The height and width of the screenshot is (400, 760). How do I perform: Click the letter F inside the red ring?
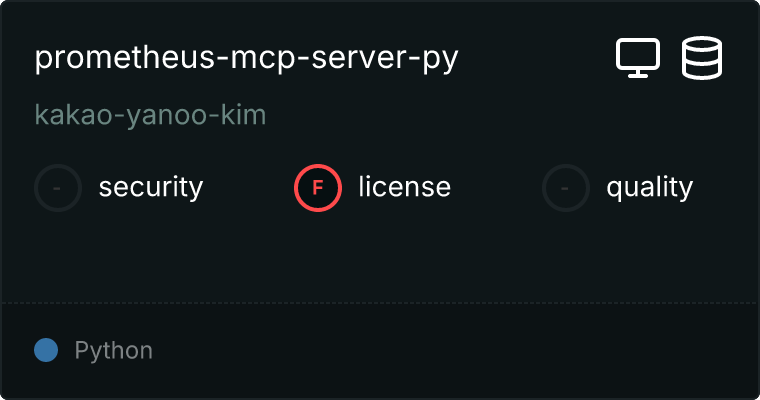[x=317, y=188]
